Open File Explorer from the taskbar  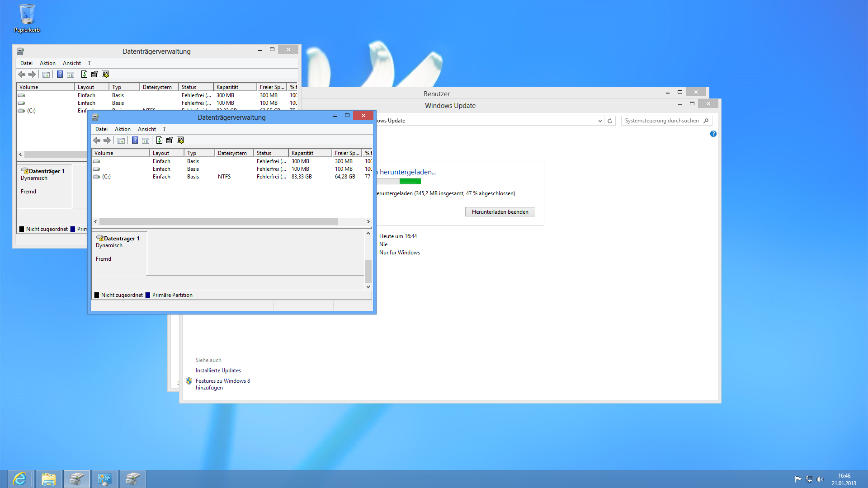tap(48, 479)
